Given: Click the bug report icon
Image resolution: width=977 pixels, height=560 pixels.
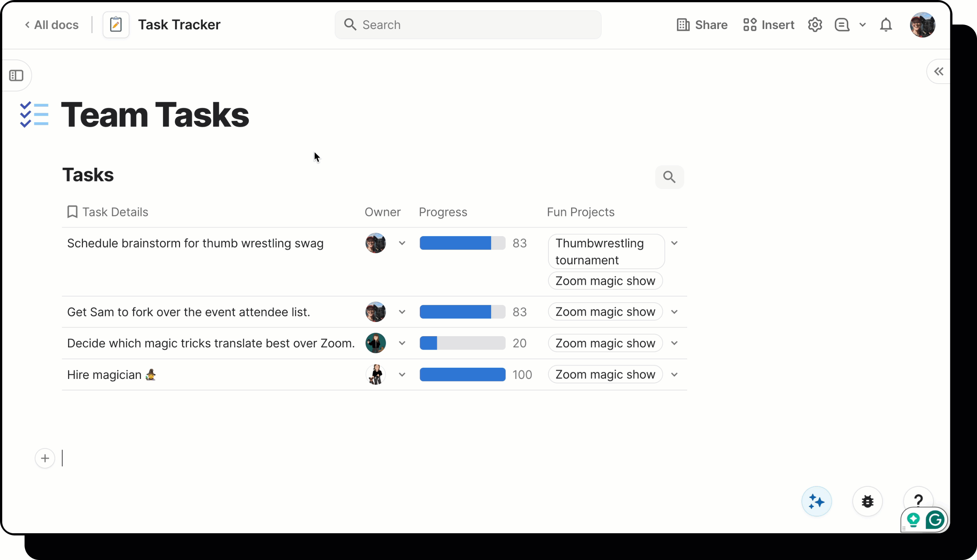Looking at the screenshot, I should pyautogui.click(x=867, y=501).
